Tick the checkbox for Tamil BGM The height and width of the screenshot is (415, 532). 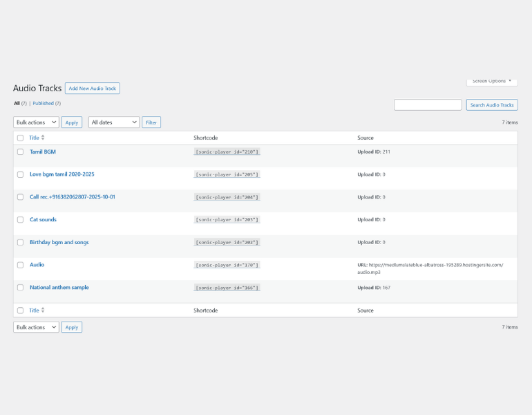click(x=20, y=151)
